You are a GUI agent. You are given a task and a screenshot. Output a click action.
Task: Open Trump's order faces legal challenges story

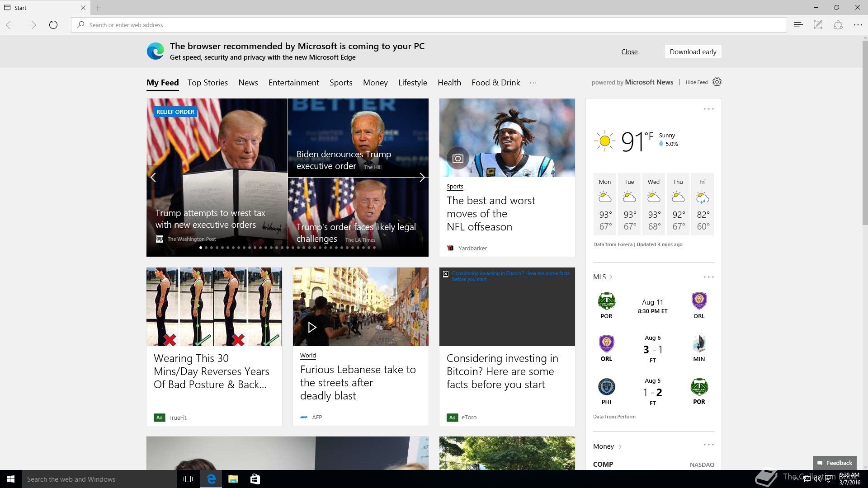[356, 233]
